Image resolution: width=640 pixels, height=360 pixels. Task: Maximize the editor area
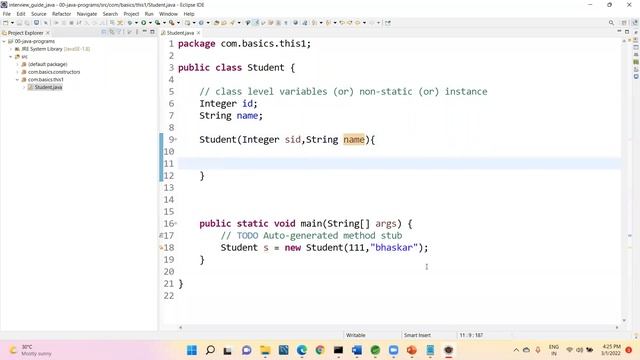(x=627, y=32)
